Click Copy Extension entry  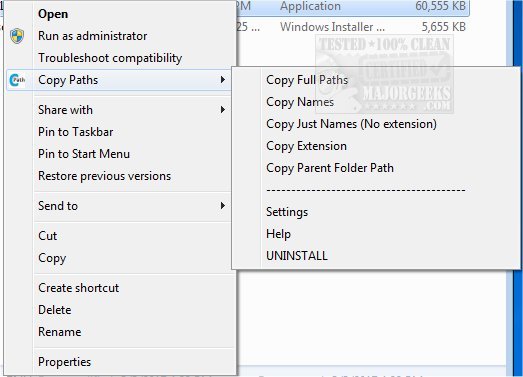click(x=306, y=146)
